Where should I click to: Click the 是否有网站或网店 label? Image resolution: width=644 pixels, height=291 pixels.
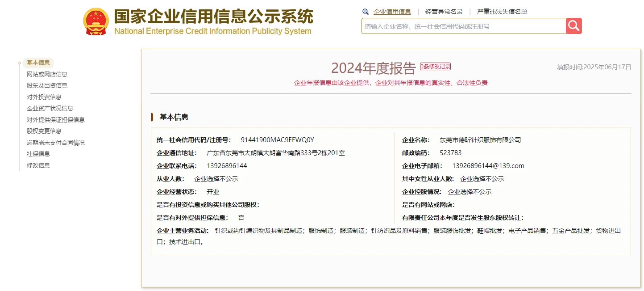428,205
